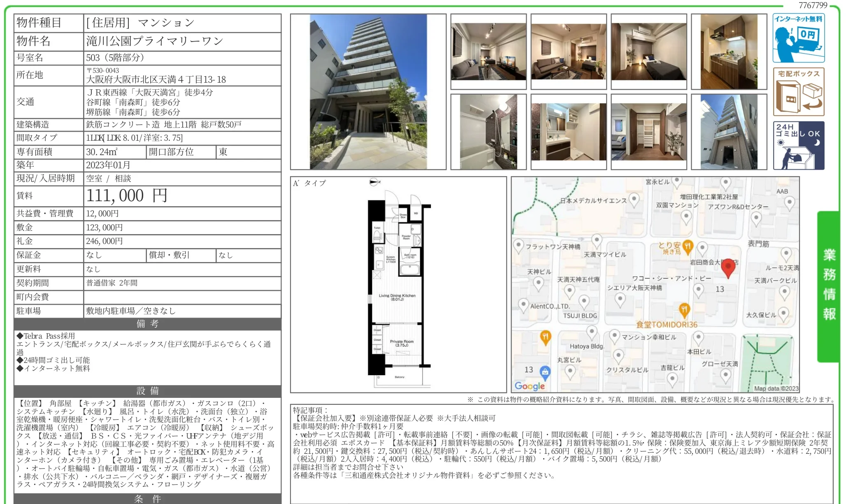
Task: Click the Google logo on the map
Action: click(530, 386)
